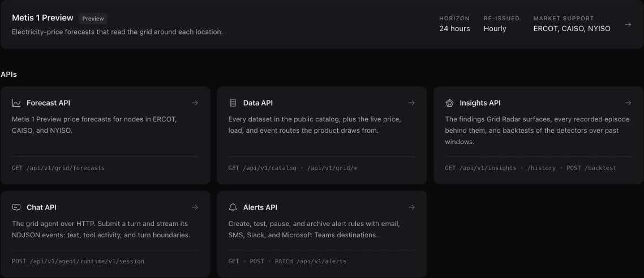Click the APIs section heading
The height and width of the screenshot is (278, 644).
coord(8,75)
